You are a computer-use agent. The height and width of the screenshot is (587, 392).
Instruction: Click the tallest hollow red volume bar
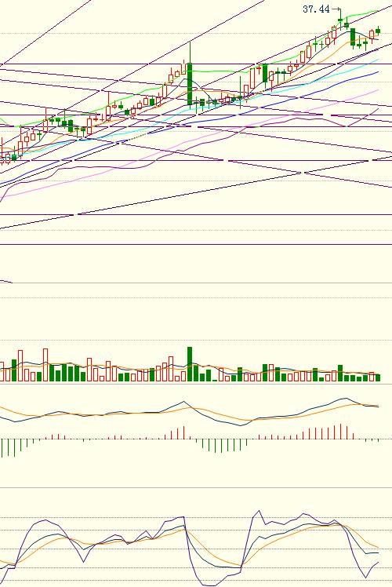[x=45, y=365]
